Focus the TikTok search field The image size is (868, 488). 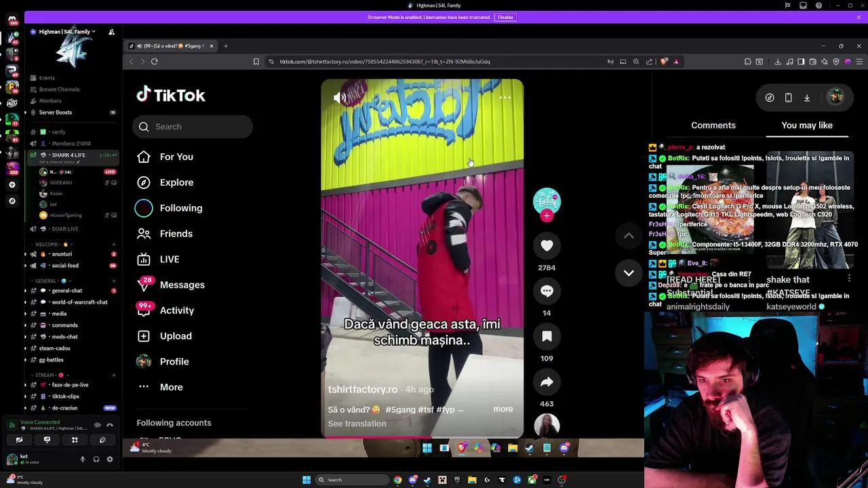193,127
